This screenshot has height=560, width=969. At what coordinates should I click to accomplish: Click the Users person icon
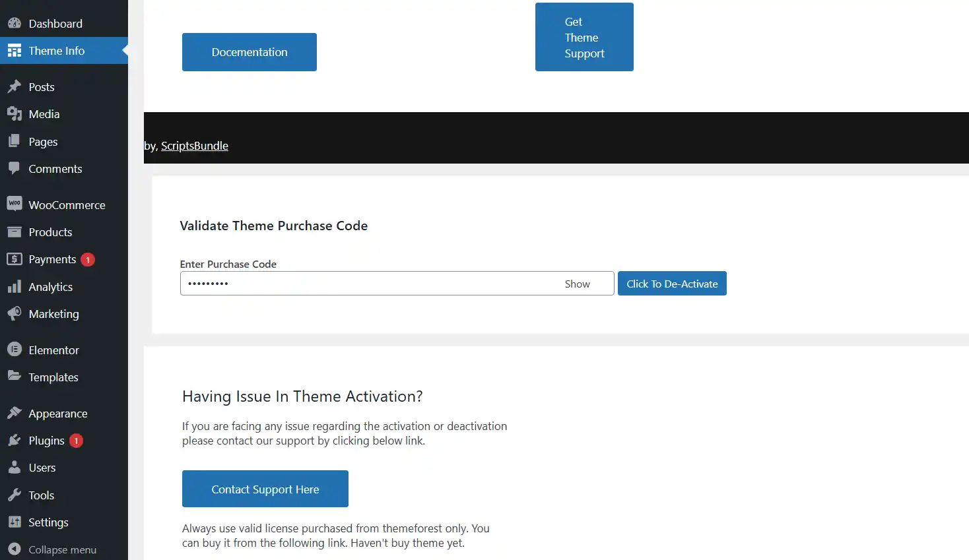click(x=15, y=468)
